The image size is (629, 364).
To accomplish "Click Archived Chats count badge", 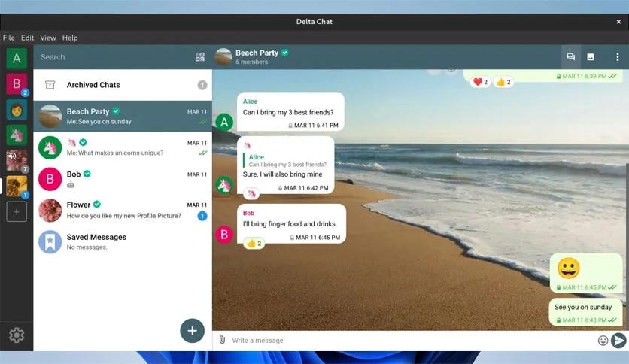I will coord(202,85).
